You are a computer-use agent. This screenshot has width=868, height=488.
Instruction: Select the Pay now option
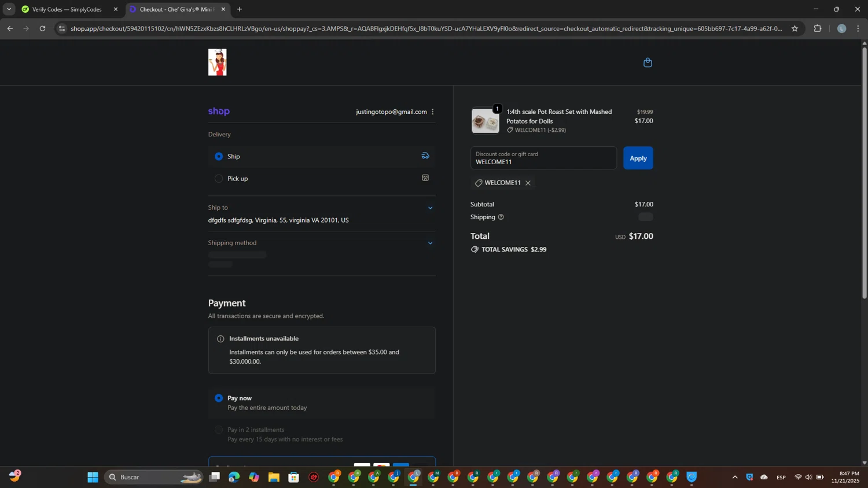tap(219, 398)
